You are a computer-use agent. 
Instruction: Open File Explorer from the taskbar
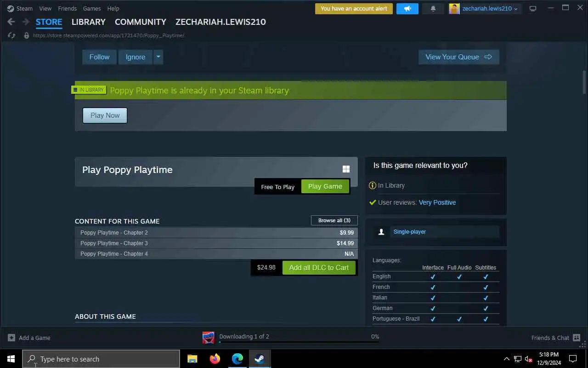[x=192, y=359]
